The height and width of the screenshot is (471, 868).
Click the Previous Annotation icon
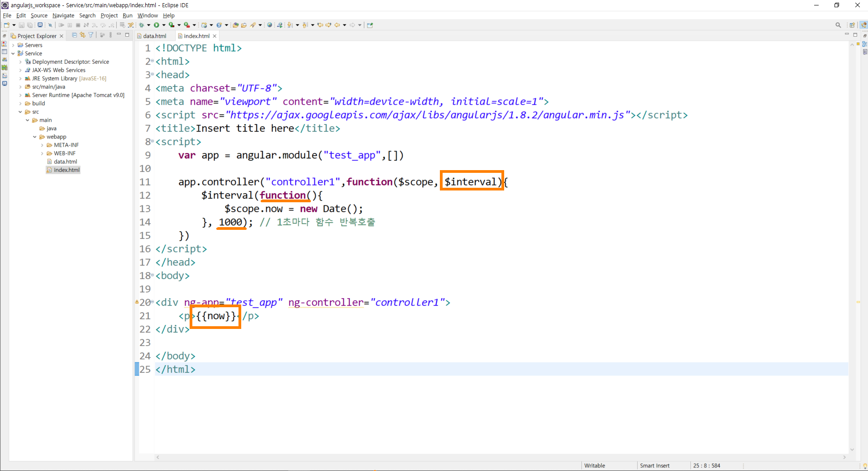(305, 25)
